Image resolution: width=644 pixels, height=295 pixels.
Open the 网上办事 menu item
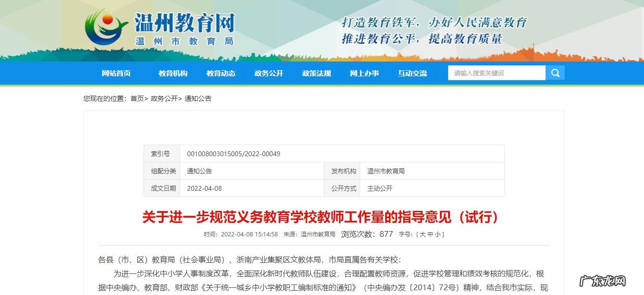tap(364, 73)
